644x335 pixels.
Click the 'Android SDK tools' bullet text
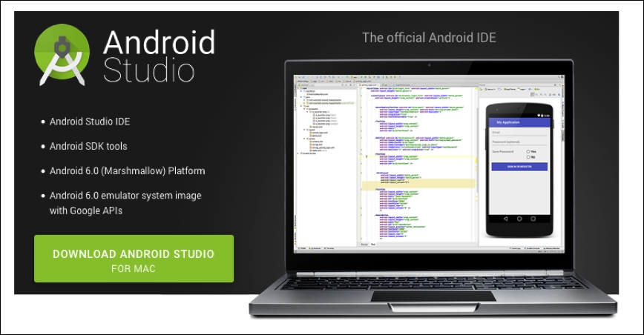[x=88, y=146]
